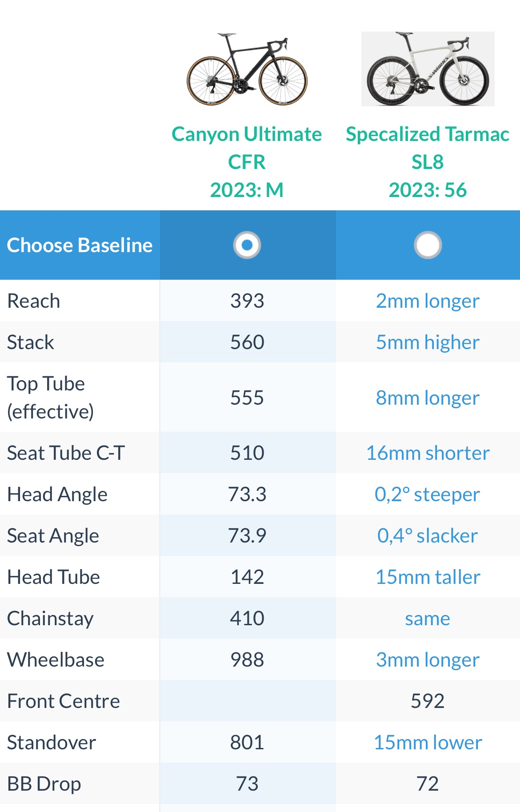Select Specialized Tarmac SL8 as baseline
This screenshot has height=812, width=520.
pos(428,245)
